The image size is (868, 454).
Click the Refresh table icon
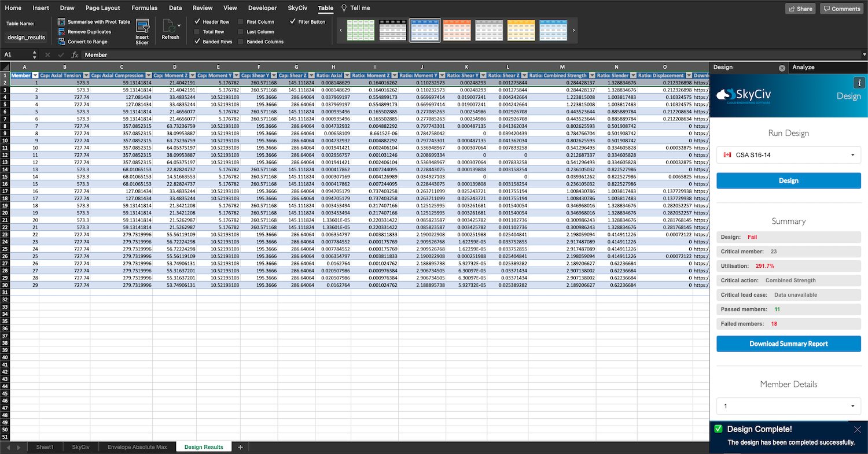click(168, 25)
